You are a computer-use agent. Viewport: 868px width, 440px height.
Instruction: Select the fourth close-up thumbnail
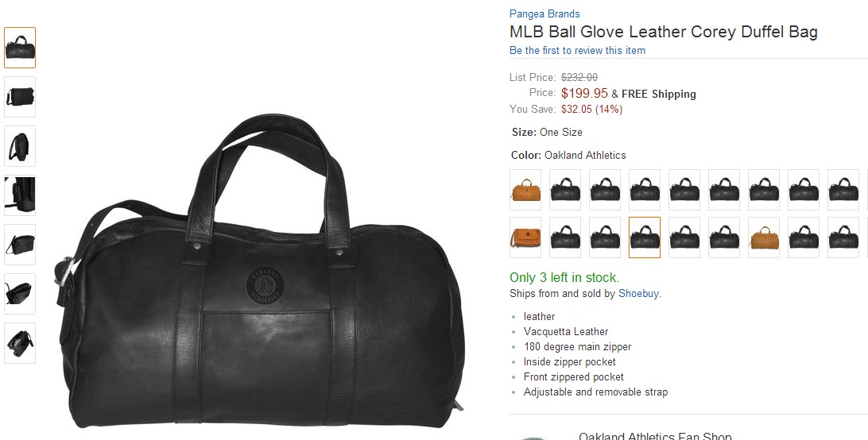pyautogui.click(x=20, y=195)
